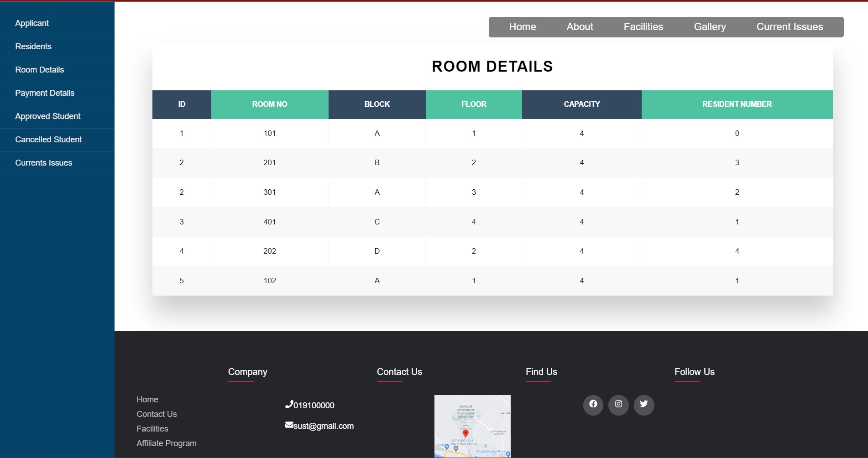
Task: Click the BLOCK column header
Action: click(x=377, y=104)
